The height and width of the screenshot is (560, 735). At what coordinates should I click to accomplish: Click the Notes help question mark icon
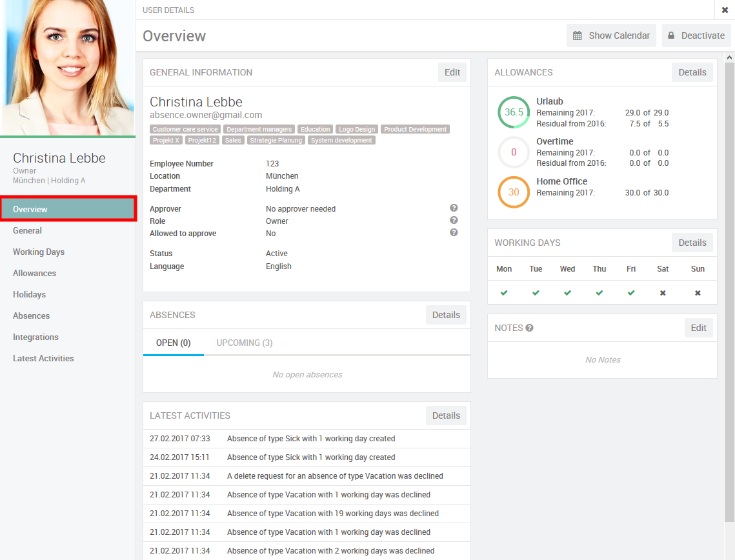pos(529,328)
